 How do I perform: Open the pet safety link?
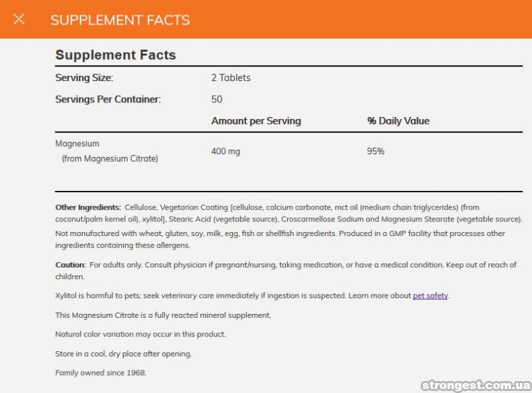[x=430, y=296]
